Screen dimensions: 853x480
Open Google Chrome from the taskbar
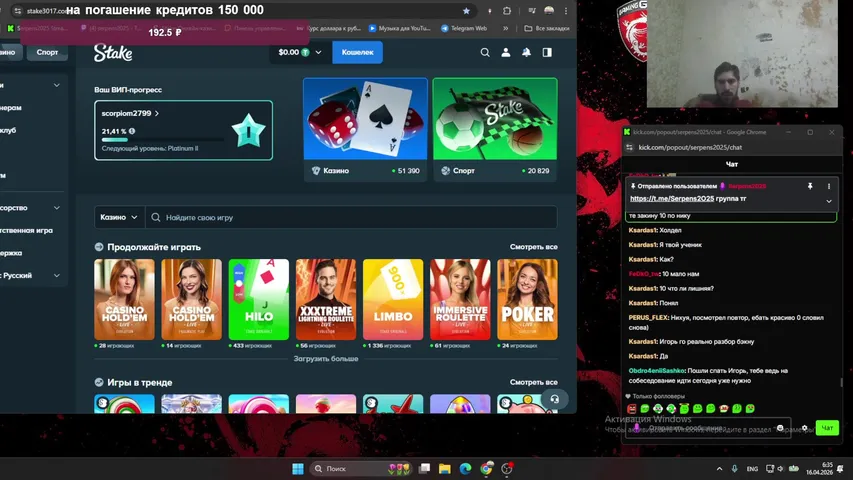pos(486,469)
